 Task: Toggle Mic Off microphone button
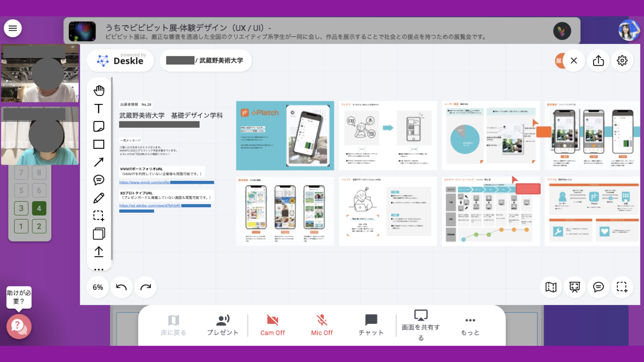click(x=322, y=325)
